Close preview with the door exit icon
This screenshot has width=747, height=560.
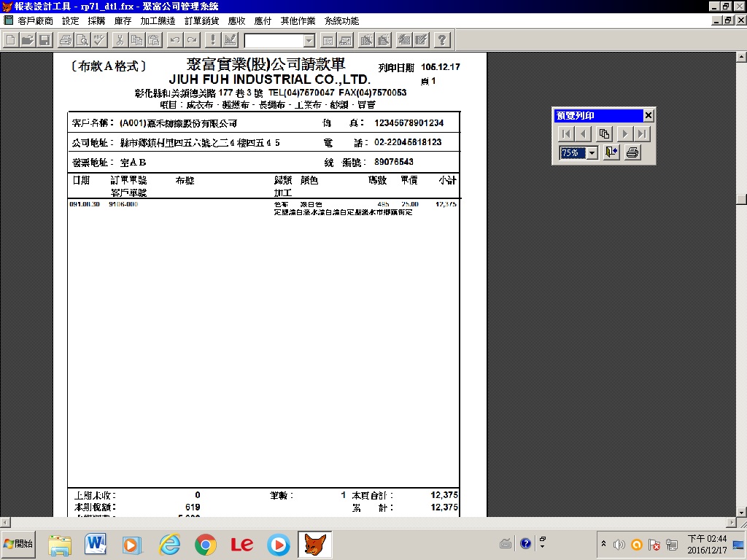coord(611,152)
